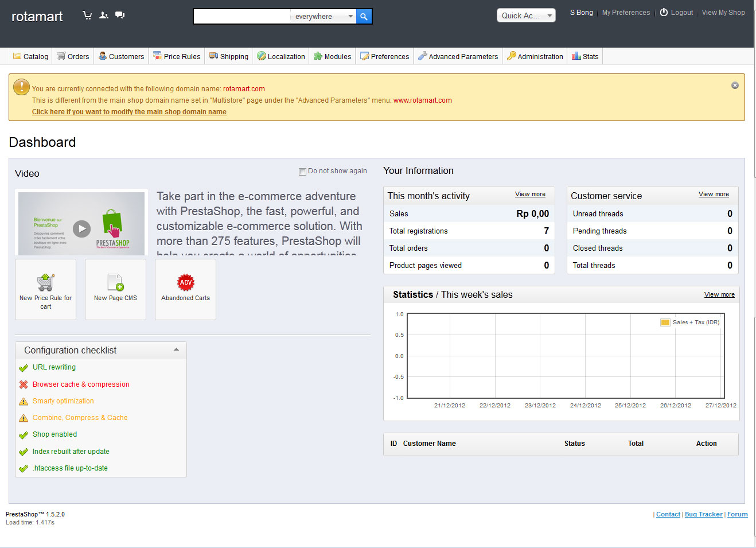Click link to modify main shop domain name
The height and width of the screenshot is (548, 756).
point(129,112)
